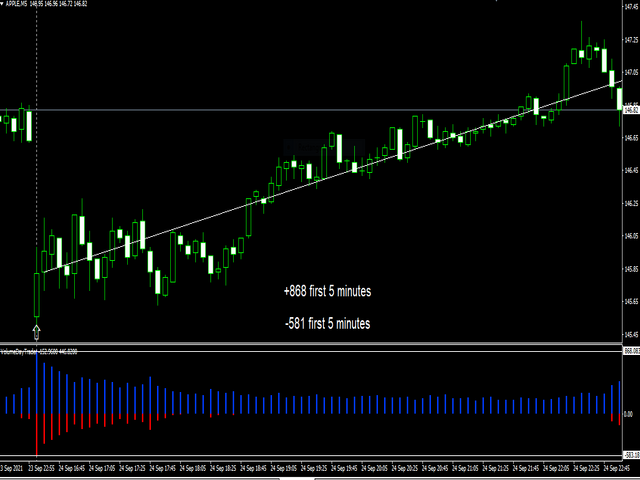The image size is (640, 480).
Task: Click the 24 Sep 19:25 time label
Action: tap(314, 468)
